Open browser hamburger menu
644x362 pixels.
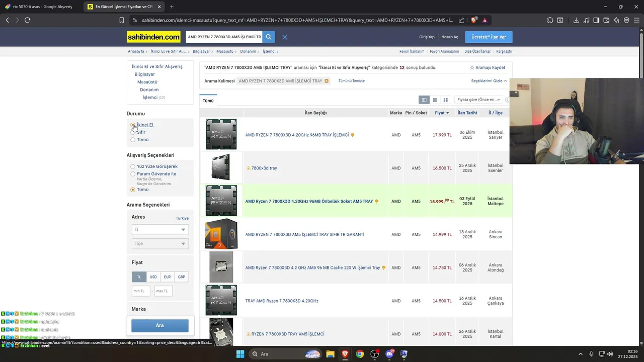(636, 20)
